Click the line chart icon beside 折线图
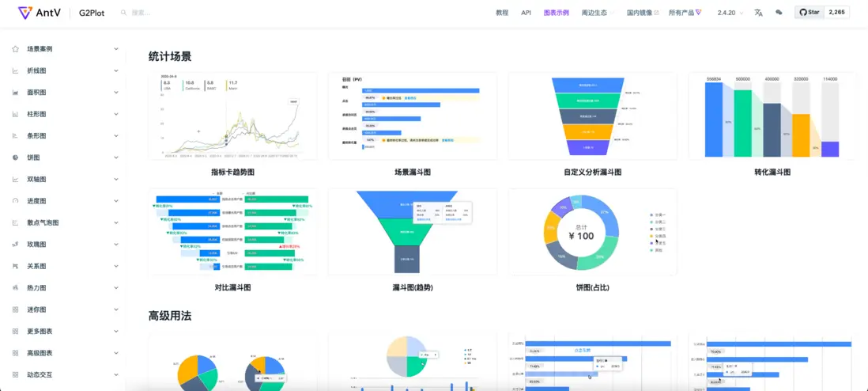868x391 pixels. coord(16,70)
